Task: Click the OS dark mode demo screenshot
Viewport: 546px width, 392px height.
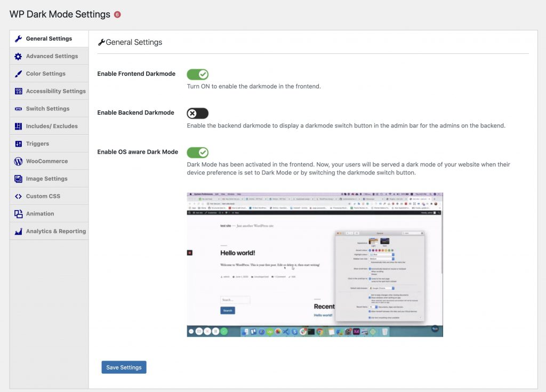Action: (315, 265)
